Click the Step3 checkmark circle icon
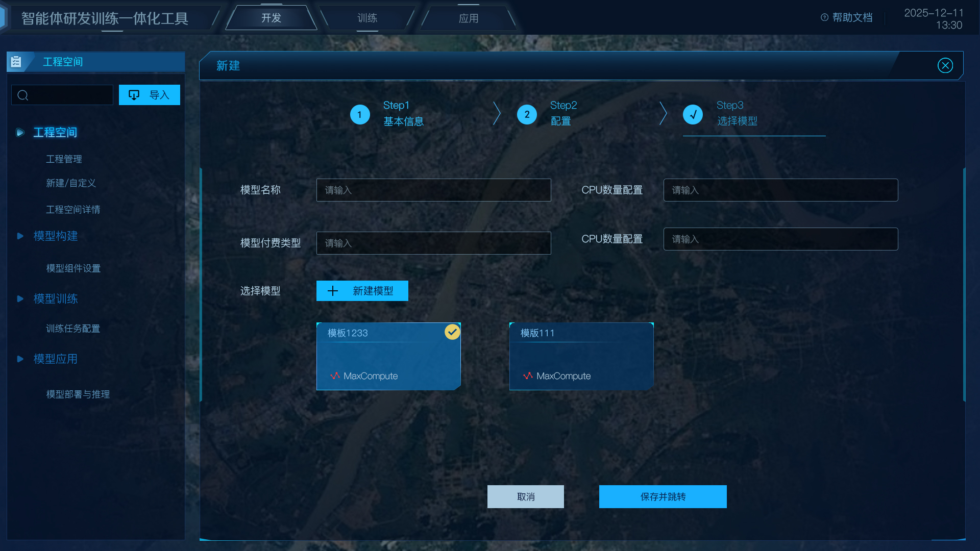 [693, 114]
